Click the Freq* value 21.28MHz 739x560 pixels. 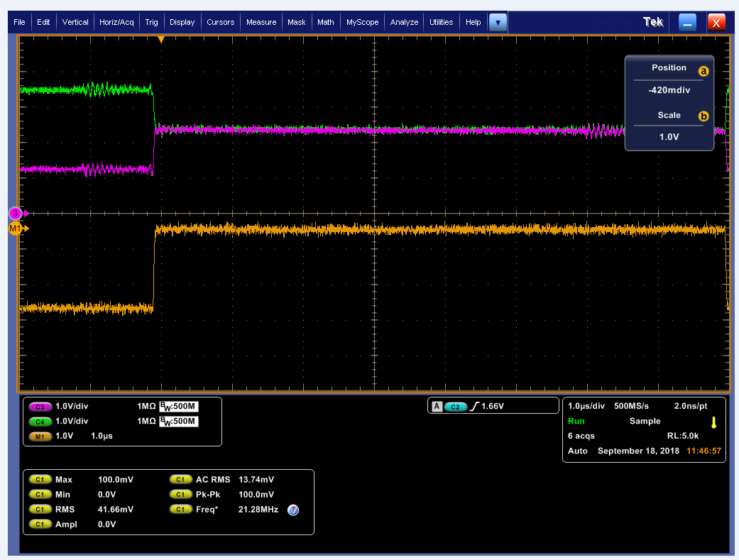tap(258, 509)
